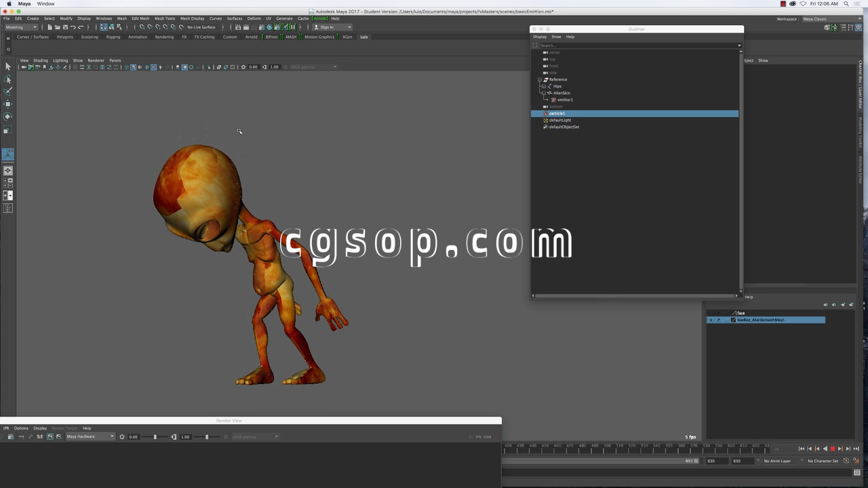Viewport: 868px width, 488px height.
Task: Go to start of playback range
Action: [802, 449]
